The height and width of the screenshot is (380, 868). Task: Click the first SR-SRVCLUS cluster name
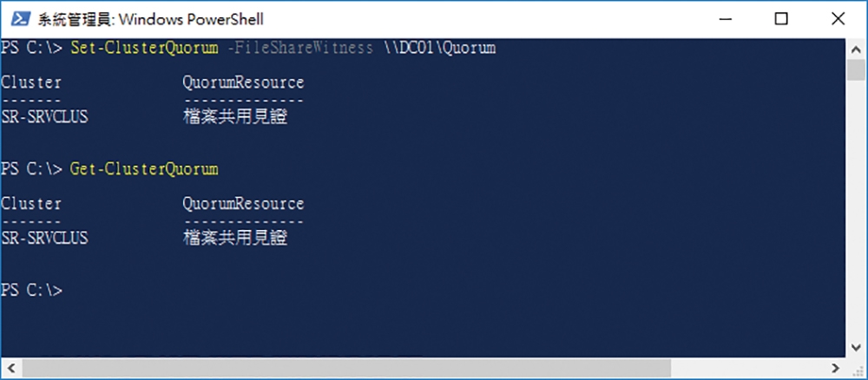click(44, 117)
